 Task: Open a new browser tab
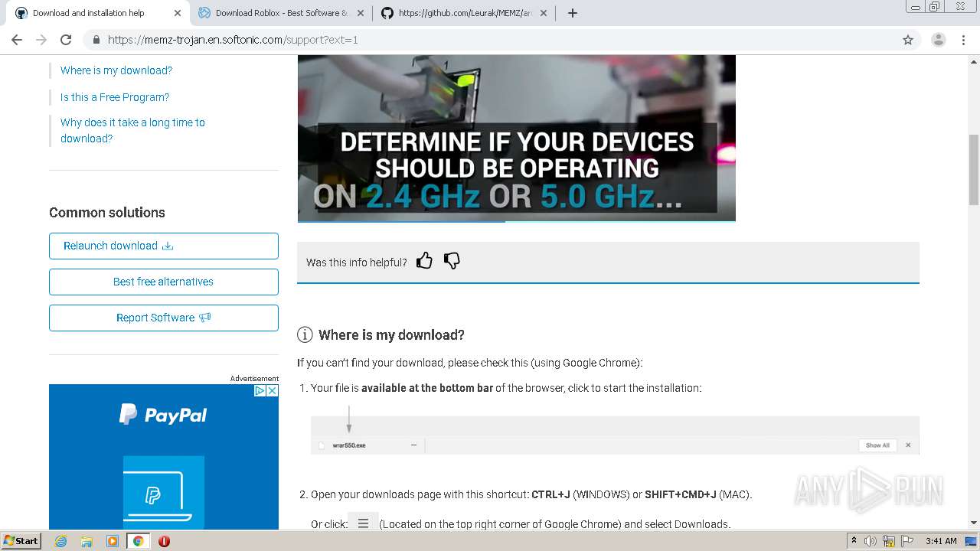pos(573,13)
